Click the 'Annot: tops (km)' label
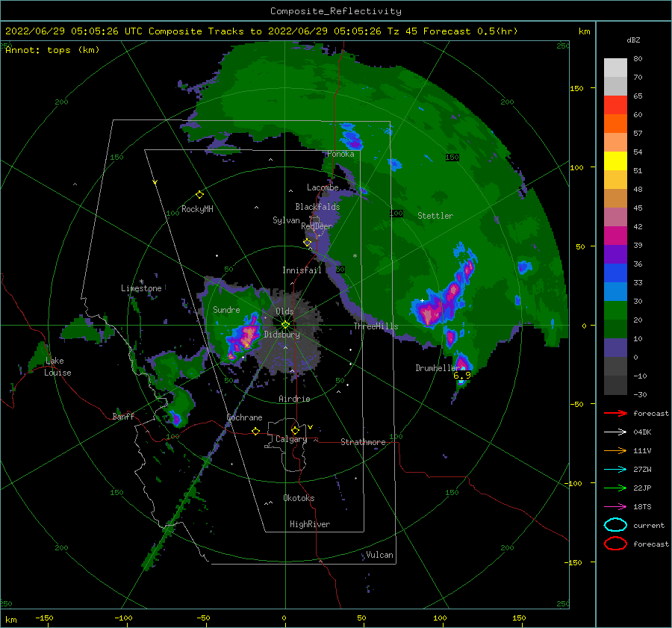 [52, 50]
